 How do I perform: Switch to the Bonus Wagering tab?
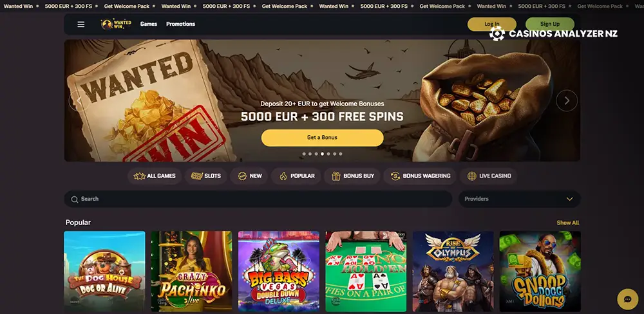(419, 176)
